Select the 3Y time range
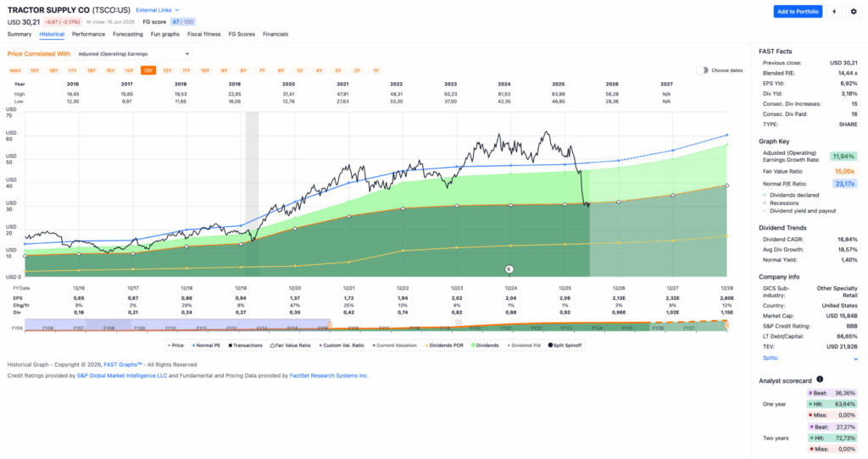 (x=337, y=70)
